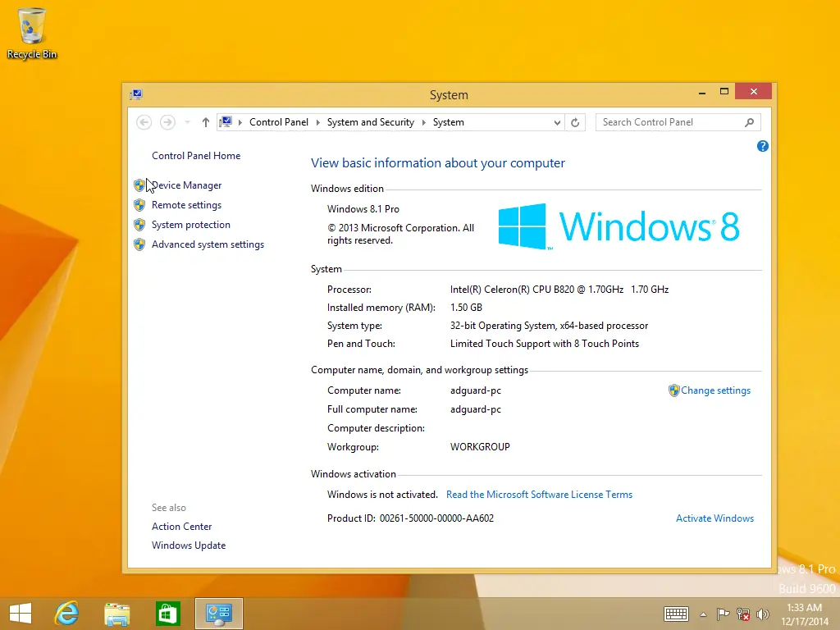Read the Microsoft Software License Terms
Viewport: 840px width, 630px height.
point(539,494)
